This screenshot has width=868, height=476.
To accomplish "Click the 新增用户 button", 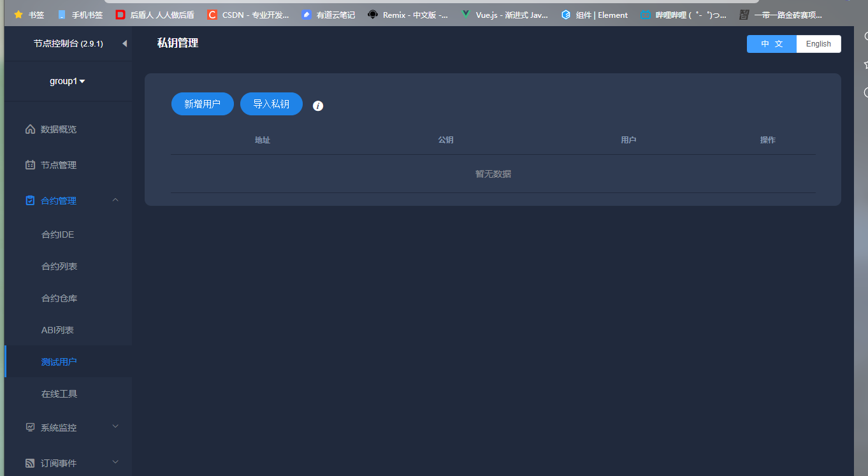I will click(202, 103).
